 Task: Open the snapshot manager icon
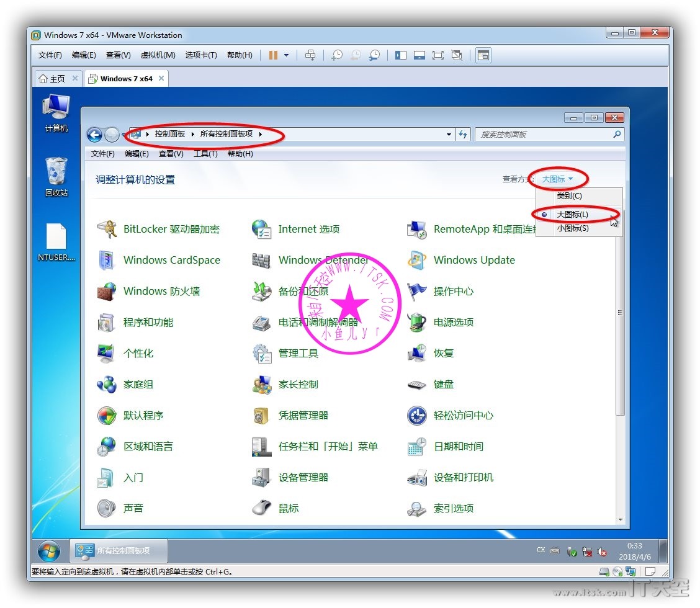[374, 55]
